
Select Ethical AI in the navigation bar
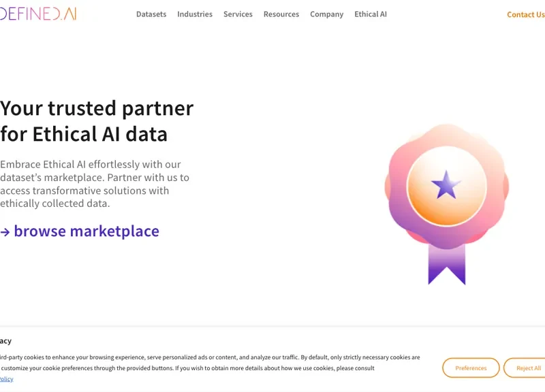tap(371, 14)
